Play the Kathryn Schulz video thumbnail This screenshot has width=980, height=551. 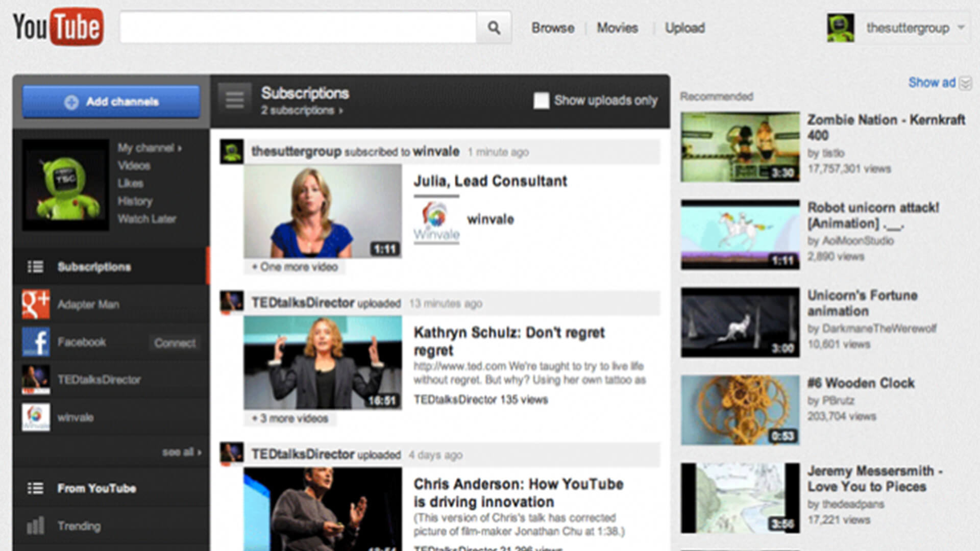[x=323, y=362]
